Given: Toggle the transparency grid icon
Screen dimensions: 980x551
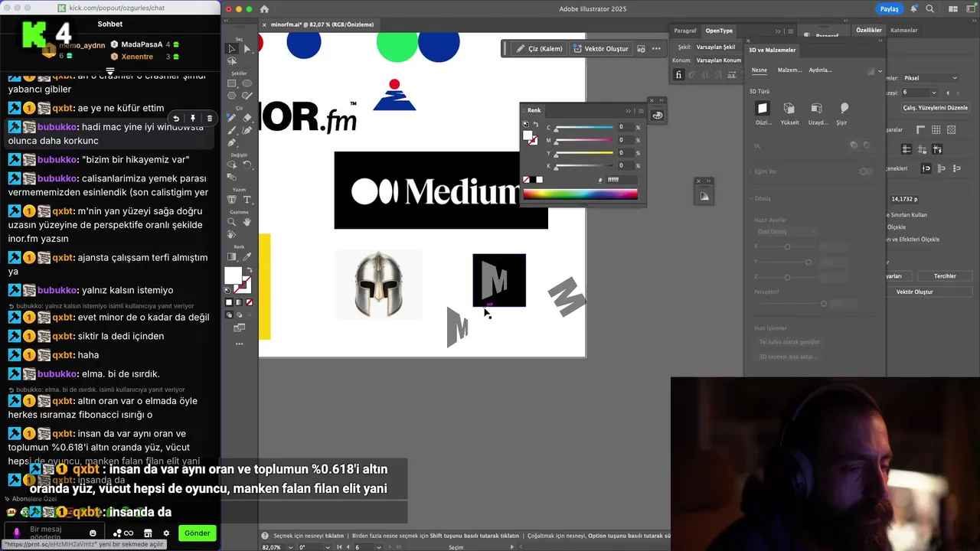Looking at the screenshot, I should pyautogui.click(x=952, y=130).
